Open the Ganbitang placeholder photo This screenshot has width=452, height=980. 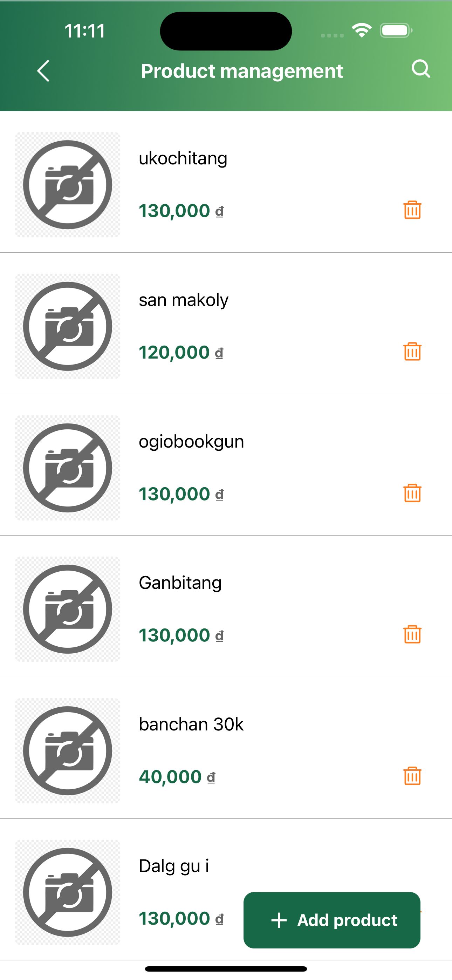68,610
